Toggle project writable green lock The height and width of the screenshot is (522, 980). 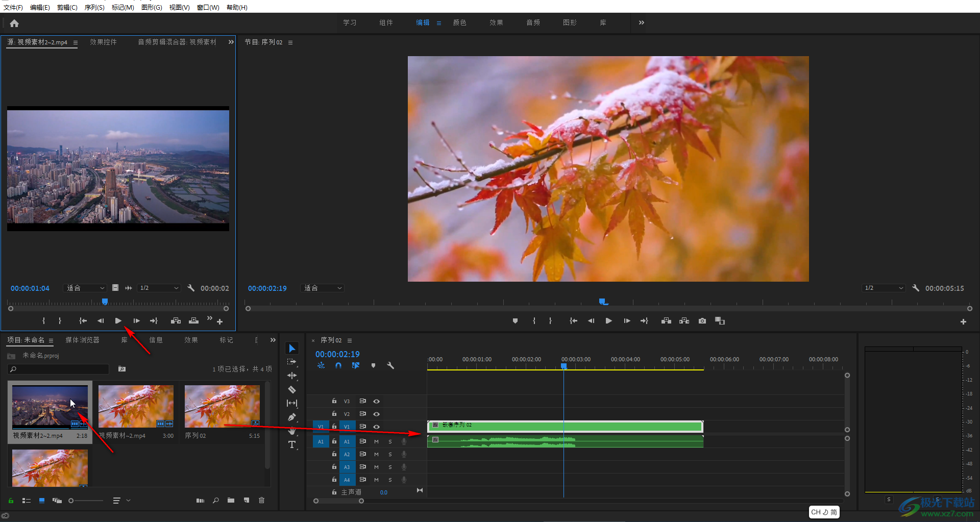click(11, 501)
